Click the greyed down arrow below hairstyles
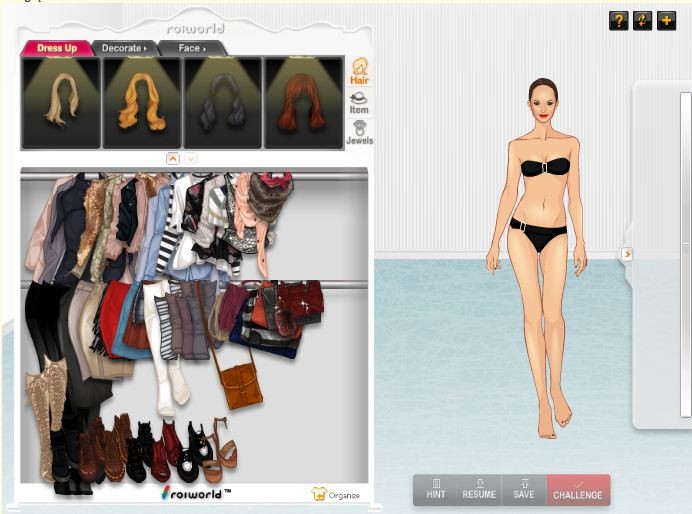Screen dimensions: 692x514 [x=190, y=158]
